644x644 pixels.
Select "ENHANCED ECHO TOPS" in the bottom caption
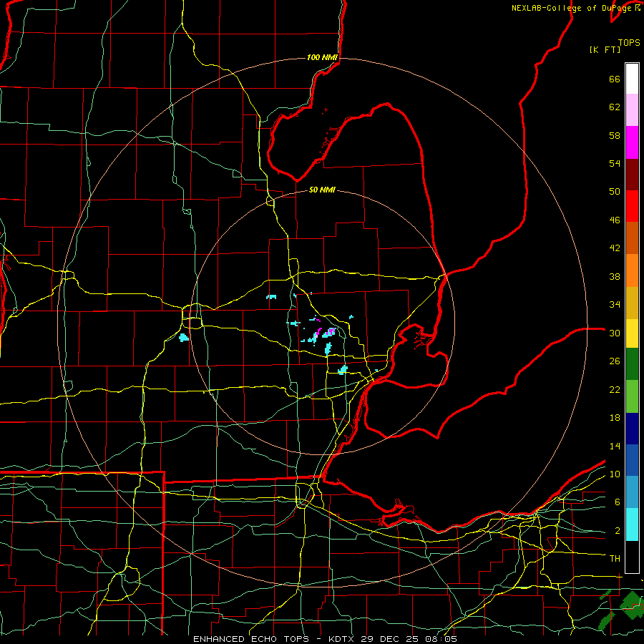251,639
